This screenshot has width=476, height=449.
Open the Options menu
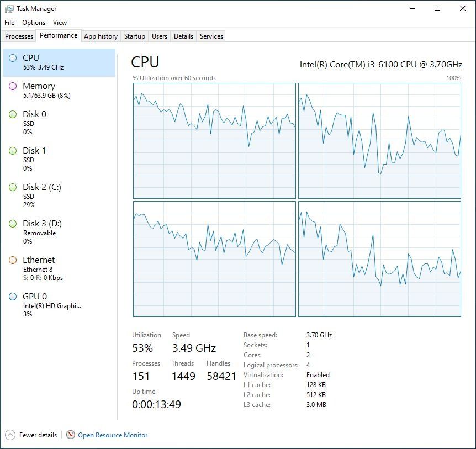point(34,23)
